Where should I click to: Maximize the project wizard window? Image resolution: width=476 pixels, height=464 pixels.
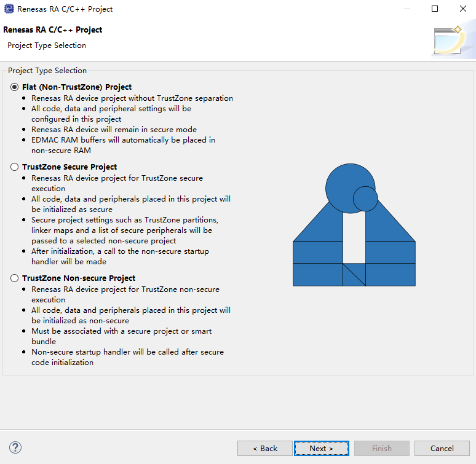tap(435, 9)
